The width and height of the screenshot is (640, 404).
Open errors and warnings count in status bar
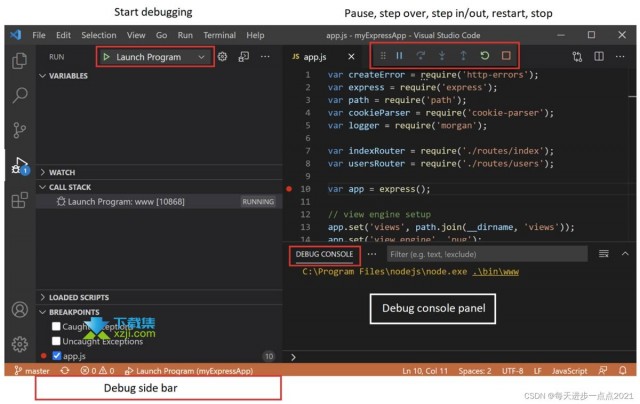click(97, 371)
